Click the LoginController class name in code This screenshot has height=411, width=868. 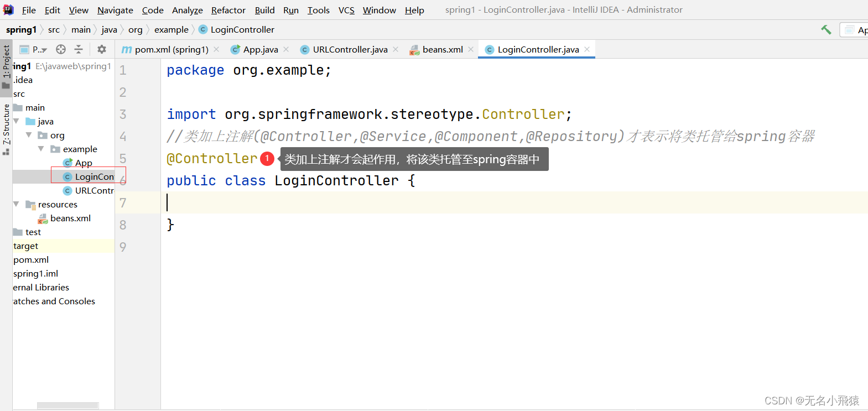(336, 181)
